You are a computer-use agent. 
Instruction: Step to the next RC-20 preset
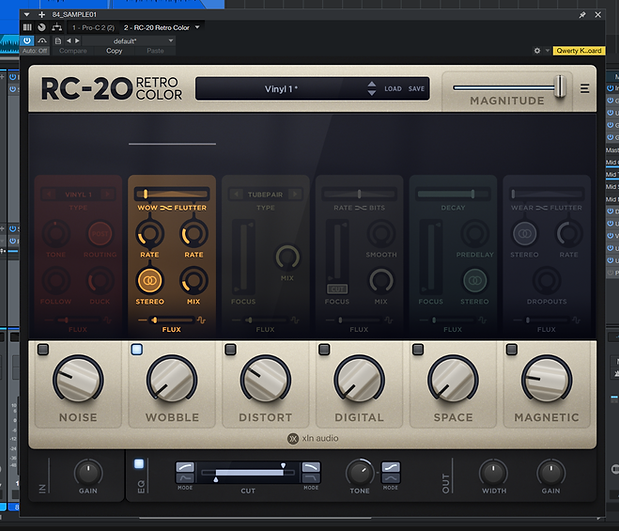[x=371, y=93]
